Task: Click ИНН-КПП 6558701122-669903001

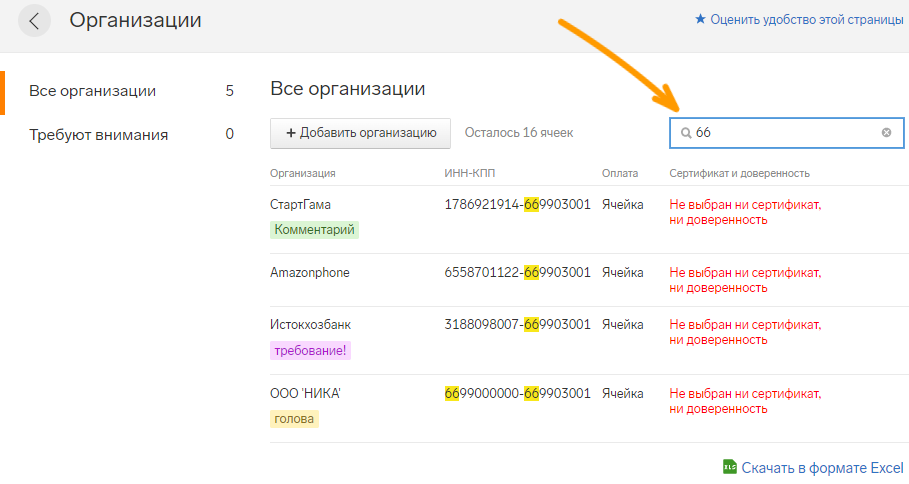Action: (x=517, y=272)
